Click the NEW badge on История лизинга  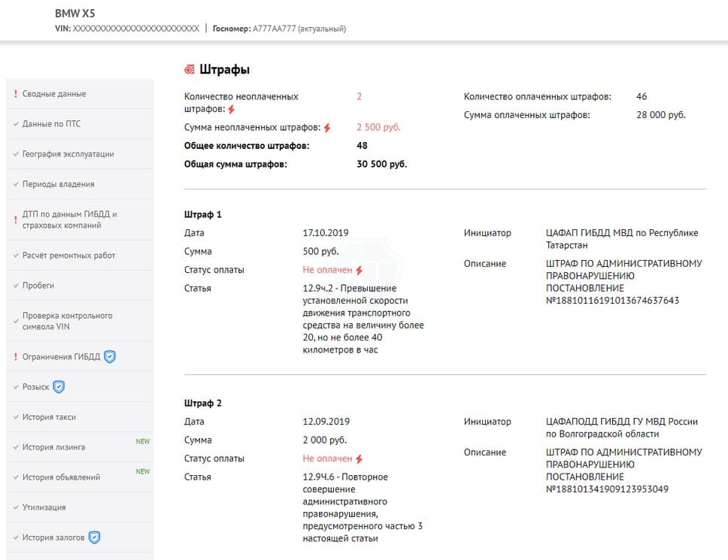[143, 441]
